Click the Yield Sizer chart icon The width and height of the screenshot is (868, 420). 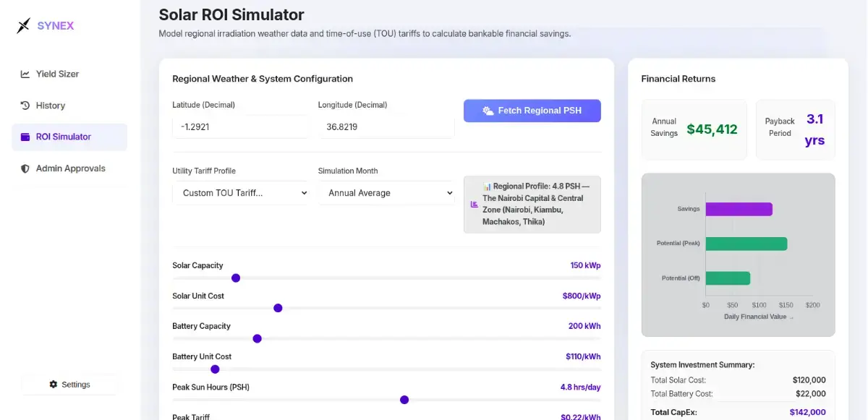tap(25, 74)
